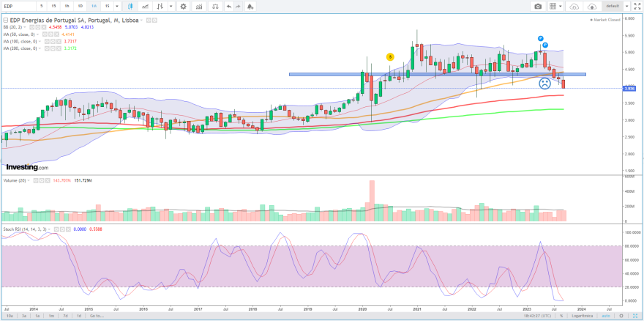Select the 5 minute interval
The width and height of the screenshot is (644, 321).
(41, 6)
